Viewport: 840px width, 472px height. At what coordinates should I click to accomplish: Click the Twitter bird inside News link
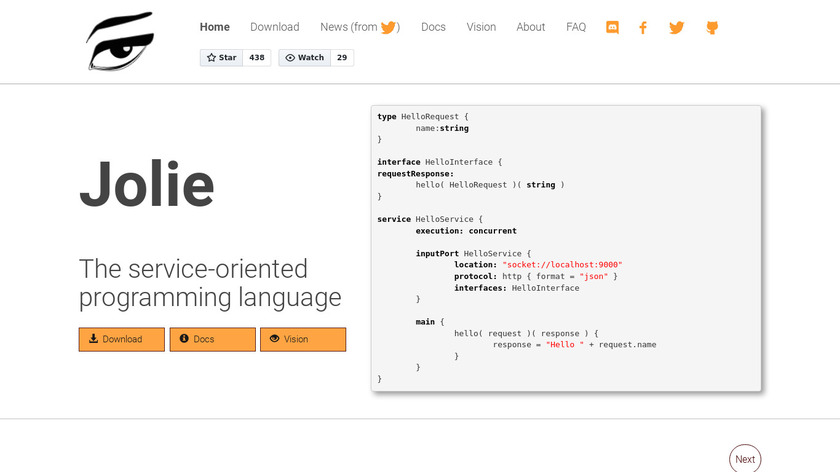388,28
